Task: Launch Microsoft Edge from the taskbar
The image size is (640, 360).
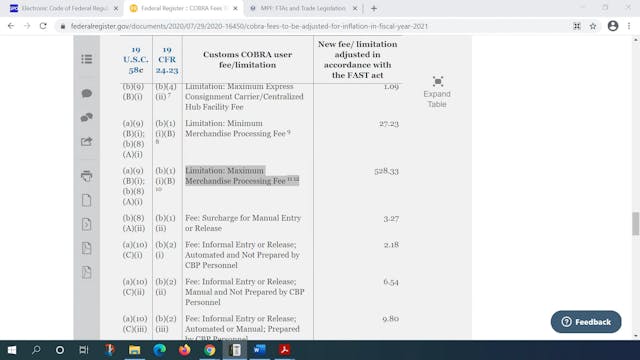Action: tap(160, 350)
